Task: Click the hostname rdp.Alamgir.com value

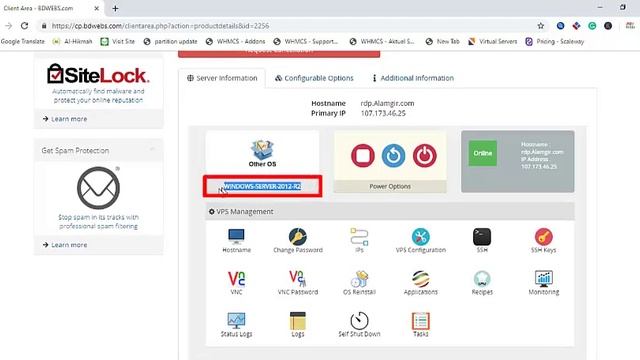Action: pos(387,103)
